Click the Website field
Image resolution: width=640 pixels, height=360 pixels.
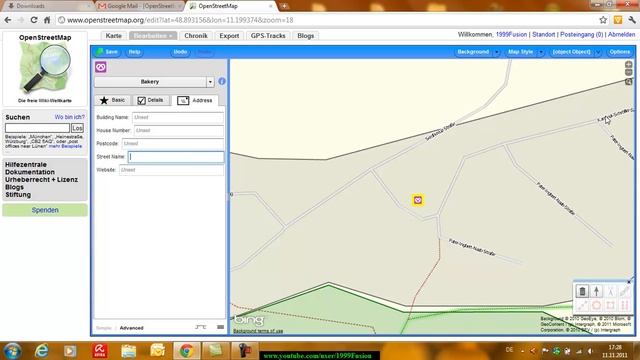click(171, 170)
